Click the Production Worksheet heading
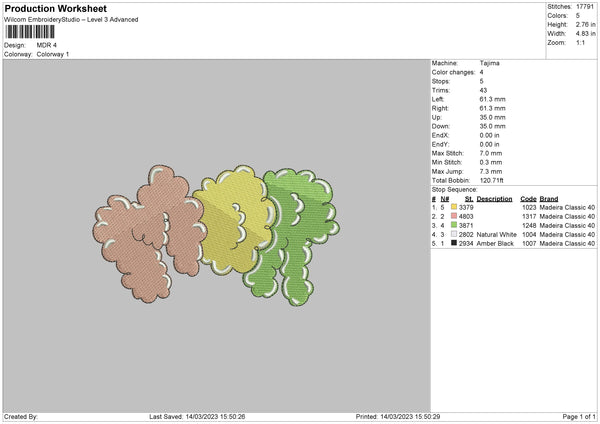Viewport: 600px width, 424px height. tap(55, 8)
